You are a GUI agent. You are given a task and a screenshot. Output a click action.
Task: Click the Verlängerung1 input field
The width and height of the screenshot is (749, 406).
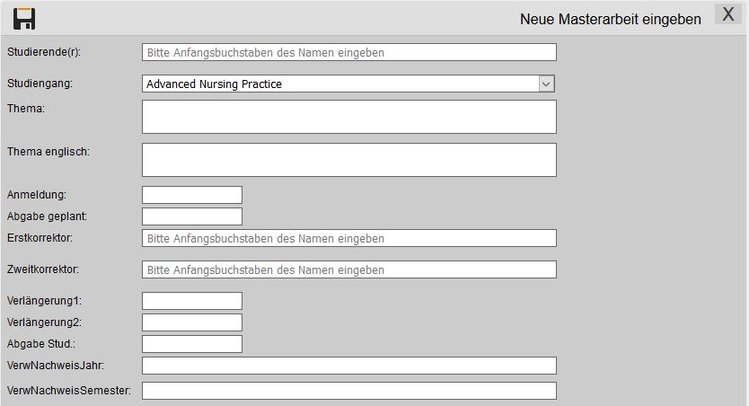[x=192, y=301]
